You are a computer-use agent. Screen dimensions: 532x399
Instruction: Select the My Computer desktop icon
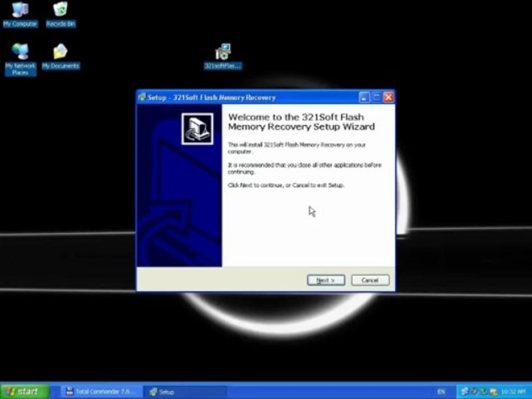(20, 14)
